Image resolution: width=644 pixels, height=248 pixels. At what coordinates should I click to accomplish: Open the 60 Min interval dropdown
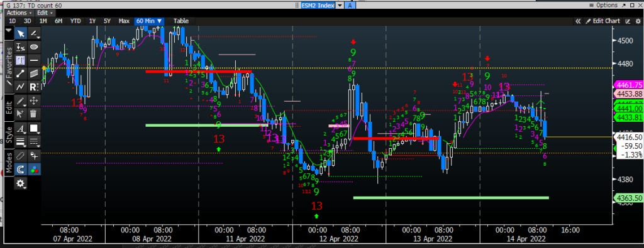tap(150, 21)
